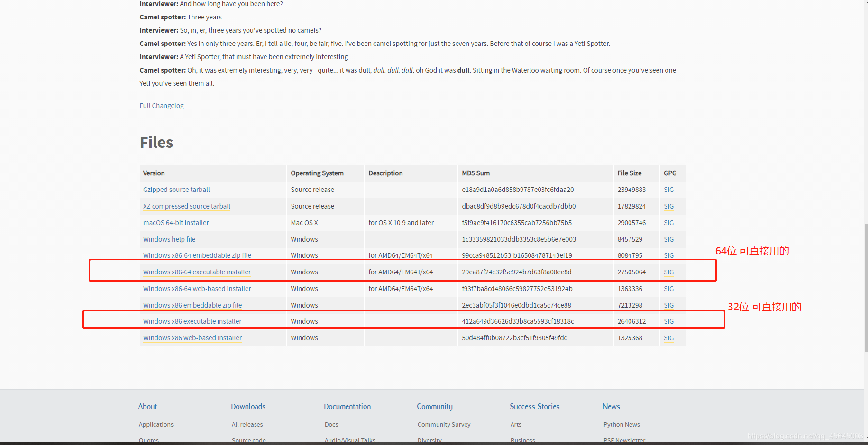Download the Windows help file

tap(169, 239)
